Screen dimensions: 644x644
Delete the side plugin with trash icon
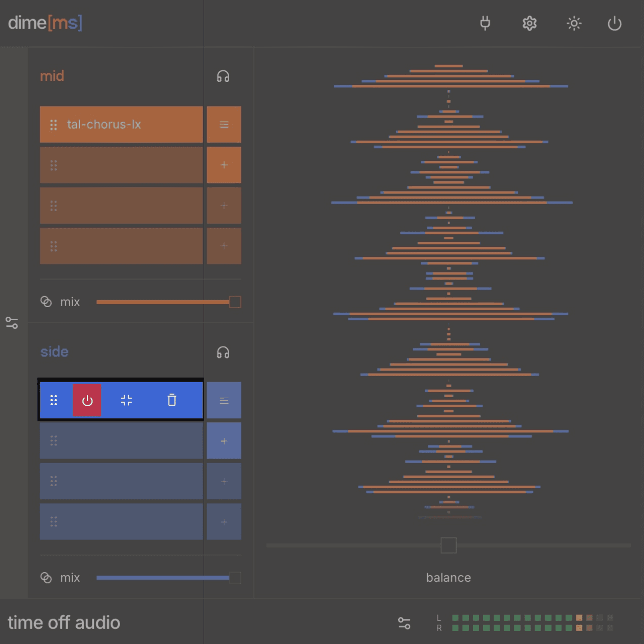click(x=172, y=400)
